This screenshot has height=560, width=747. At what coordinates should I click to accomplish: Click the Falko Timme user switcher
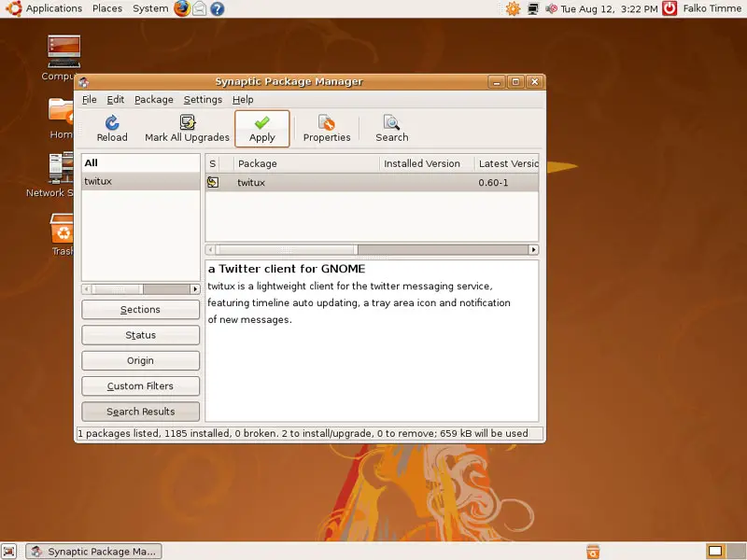[712, 8]
